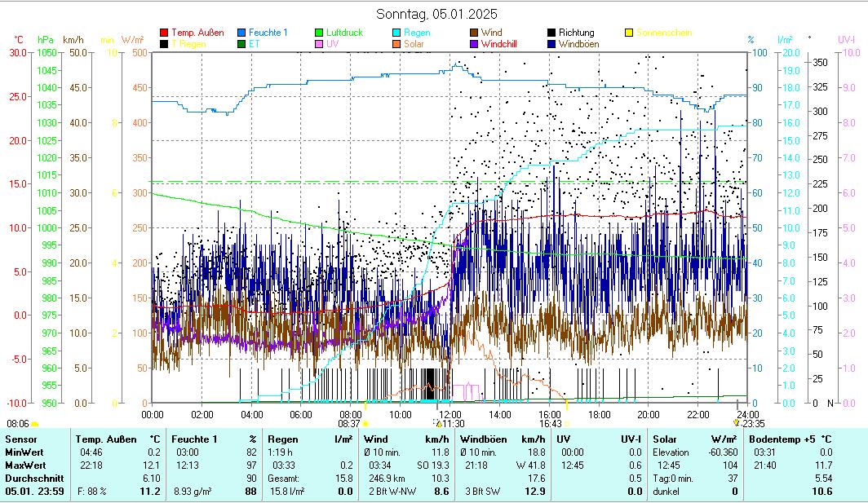Screen dimensions: 868x503
Task: Click the blue Feuchte 1 legend swatch
Action: coord(241,33)
